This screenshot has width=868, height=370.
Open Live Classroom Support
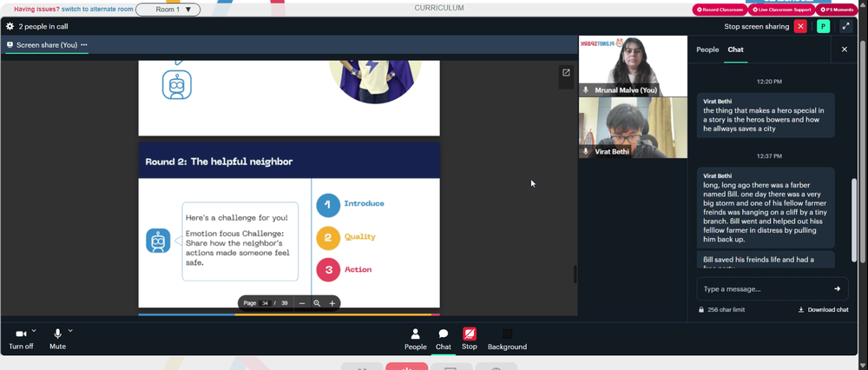click(x=781, y=10)
